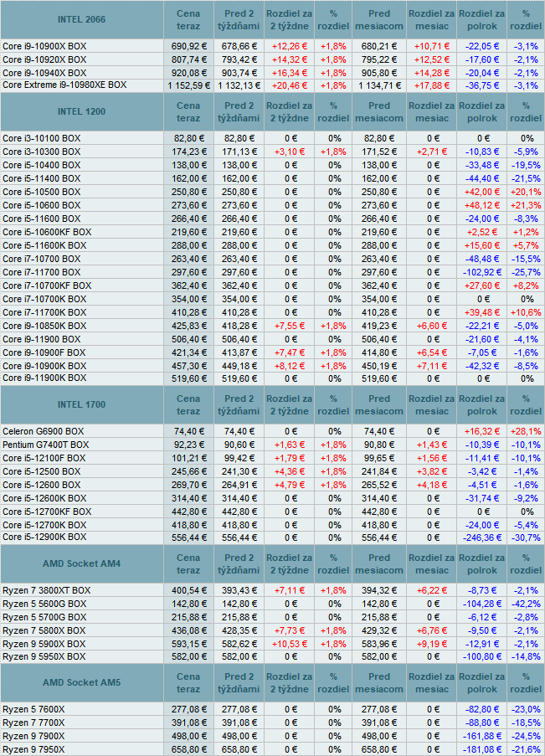Screen dimensions: 545x756
Task: Open the Core i5-10600KF BOX product
Action: coord(47,232)
